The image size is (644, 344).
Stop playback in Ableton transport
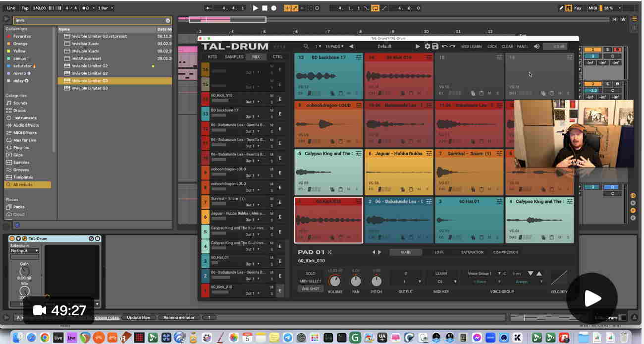pyautogui.click(x=265, y=8)
